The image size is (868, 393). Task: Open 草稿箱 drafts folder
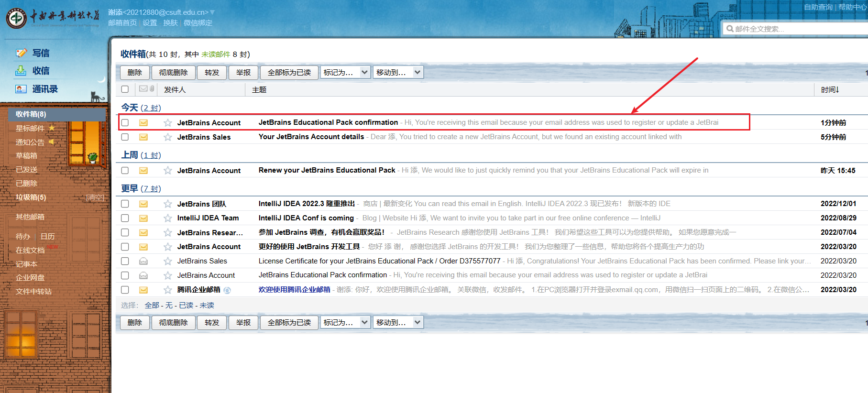pyautogui.click(x=26, y=156)
